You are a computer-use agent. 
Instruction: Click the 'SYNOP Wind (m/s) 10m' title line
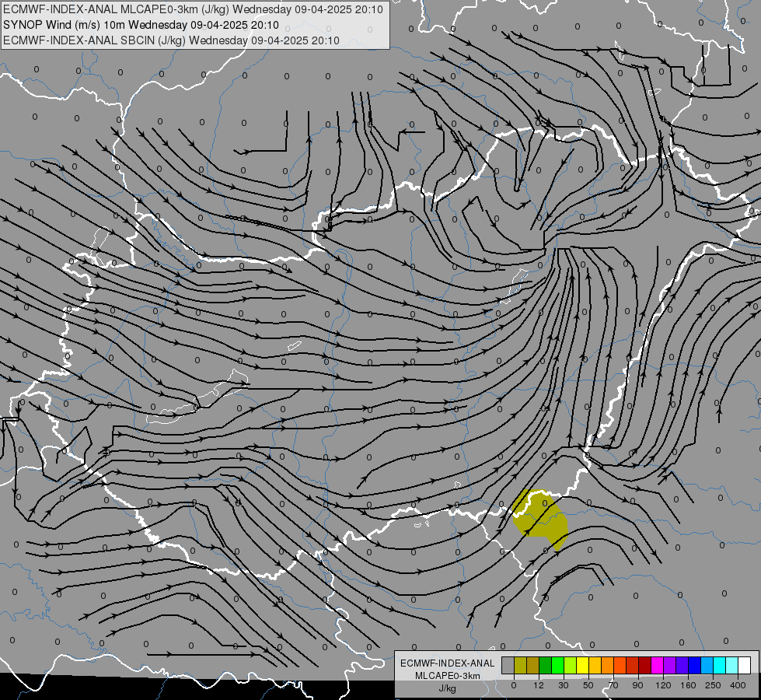[141, 25]
